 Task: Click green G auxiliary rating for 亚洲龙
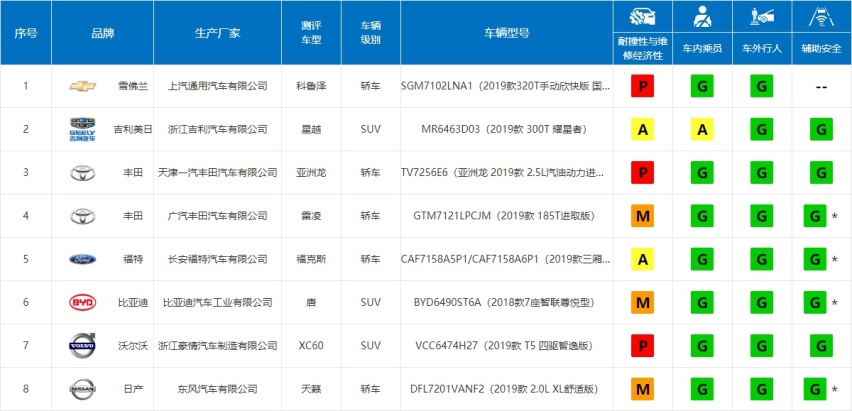tap(822, 173)
